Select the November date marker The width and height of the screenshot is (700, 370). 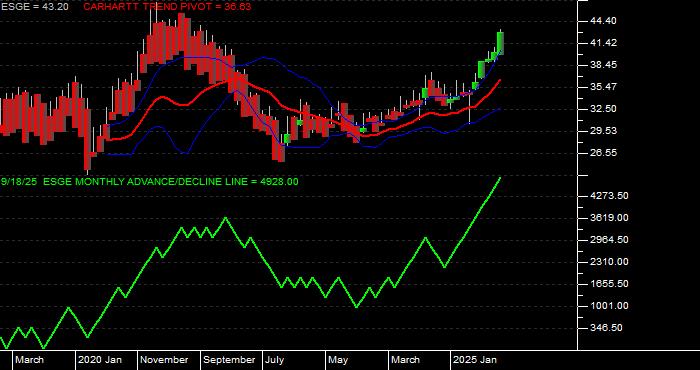[x=165, y=360]
